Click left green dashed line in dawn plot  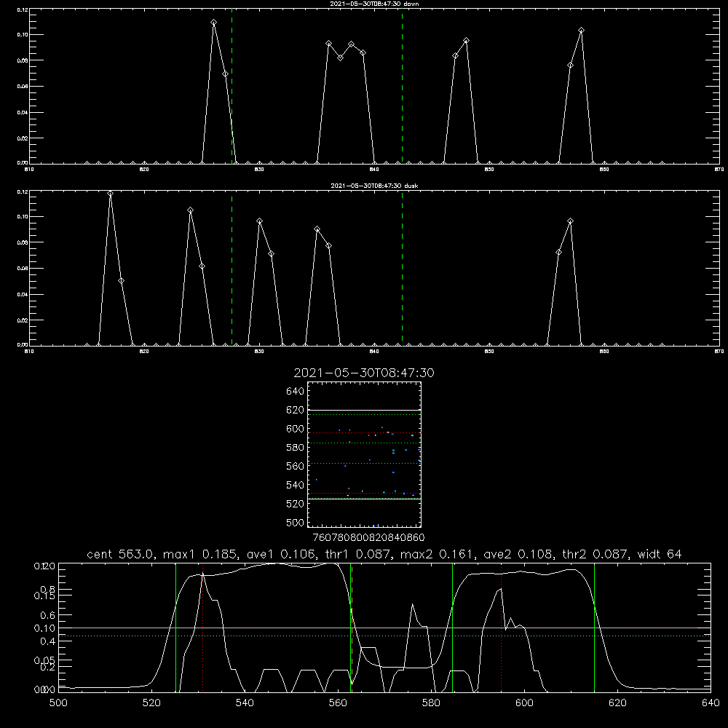pyautogui.click(x=232, y=86)
